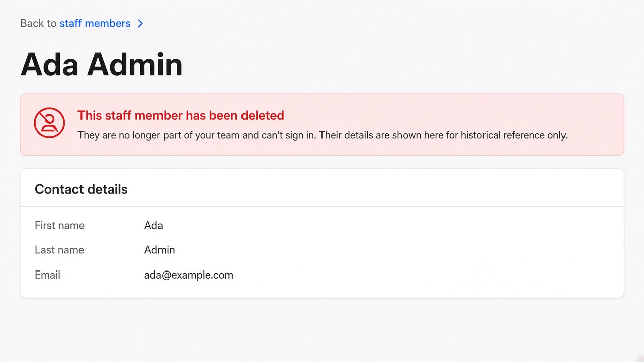The image size is (644, 362).
Task: Click the divider below Contact details heading
Action: click(x=322, y=206)
